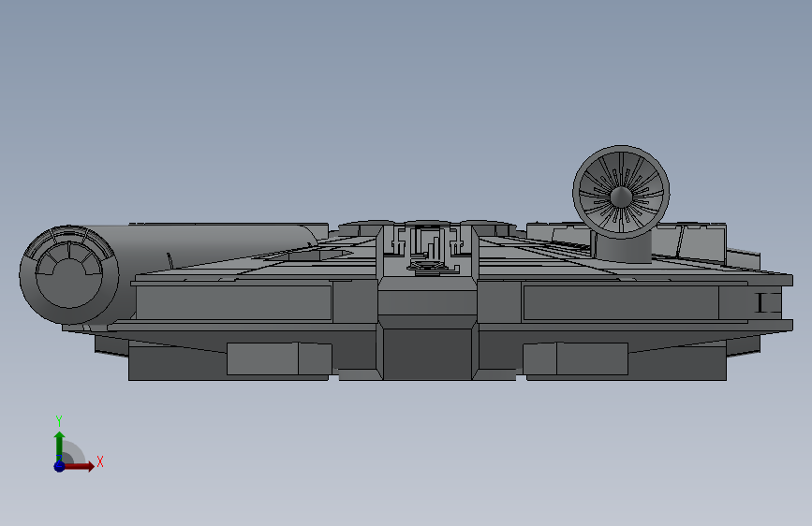Click the green Y axis arrow of the triad
Screen dimensions: 812x526
coord(59,446)
